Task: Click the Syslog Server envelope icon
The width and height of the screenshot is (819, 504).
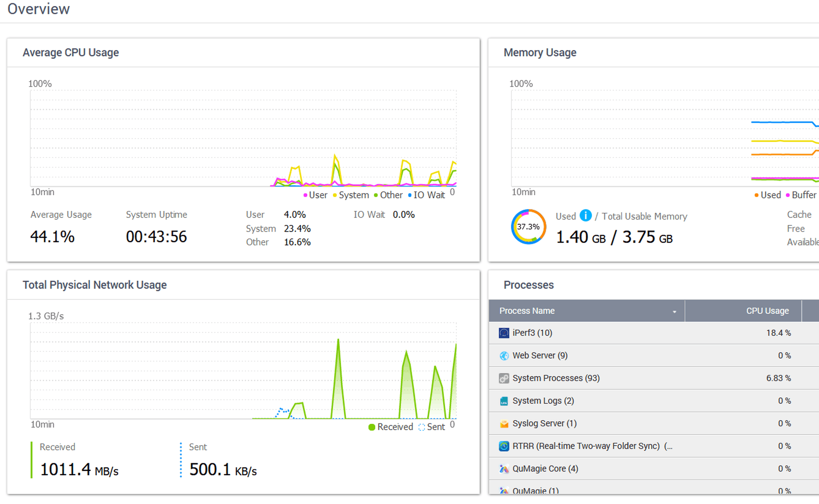Action: pos(504,423)
